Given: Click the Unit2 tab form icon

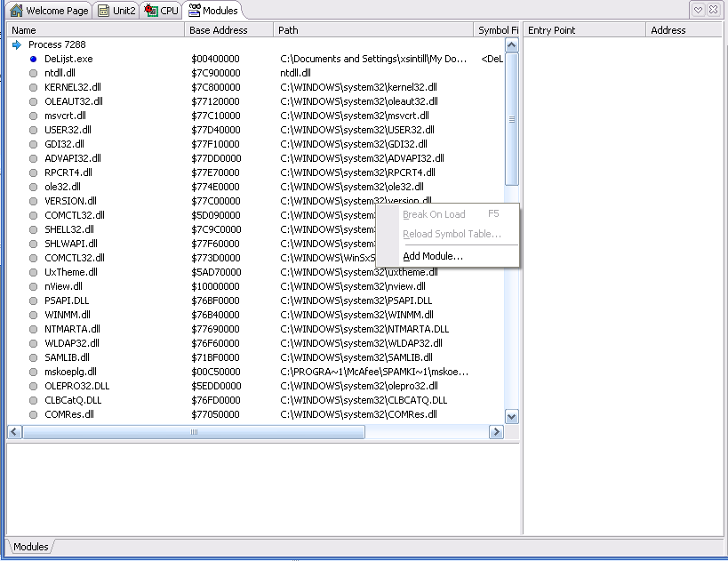Looking at the screenshot, I should click(103, 11).
